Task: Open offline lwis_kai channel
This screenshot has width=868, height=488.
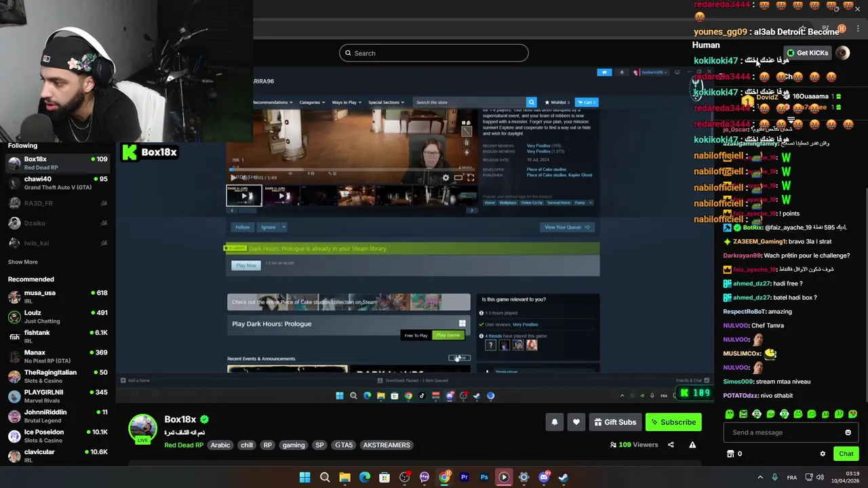Action: coord(58,243)
